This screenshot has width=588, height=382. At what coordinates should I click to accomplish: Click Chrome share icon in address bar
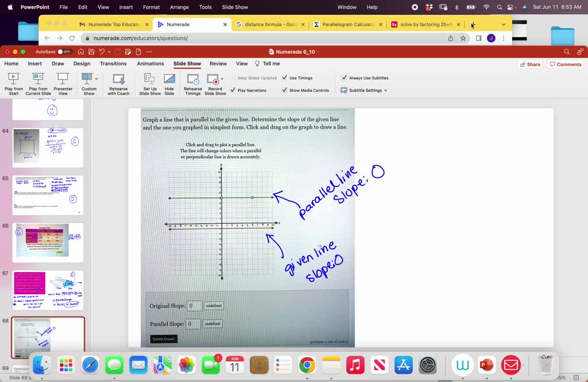pos(450,38)
